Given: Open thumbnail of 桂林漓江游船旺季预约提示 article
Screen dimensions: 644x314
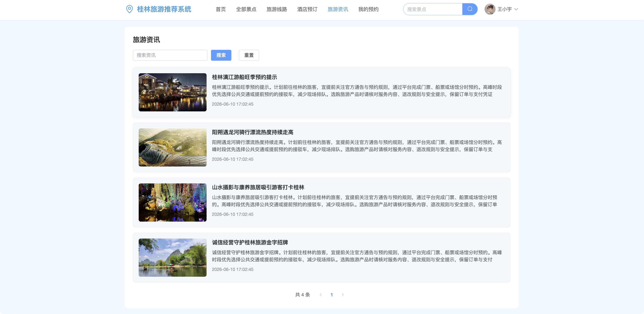Looking at the screenshot, I should click(x=172, y=92).
